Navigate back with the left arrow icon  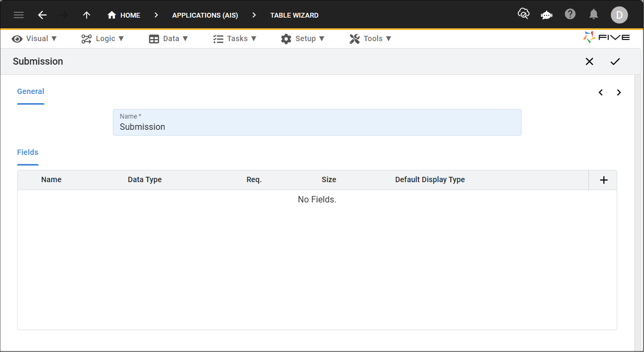pyautogui.click(x=42, y=15)
